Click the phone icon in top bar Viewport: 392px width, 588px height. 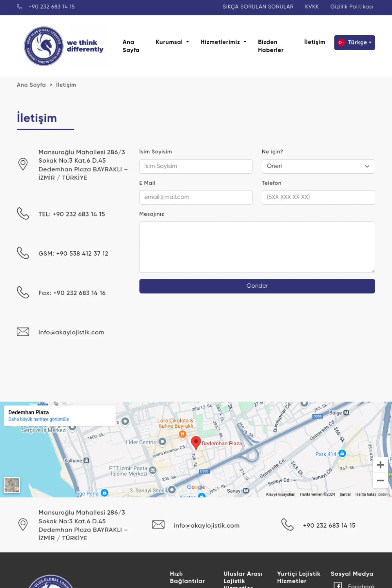(20, 7)
